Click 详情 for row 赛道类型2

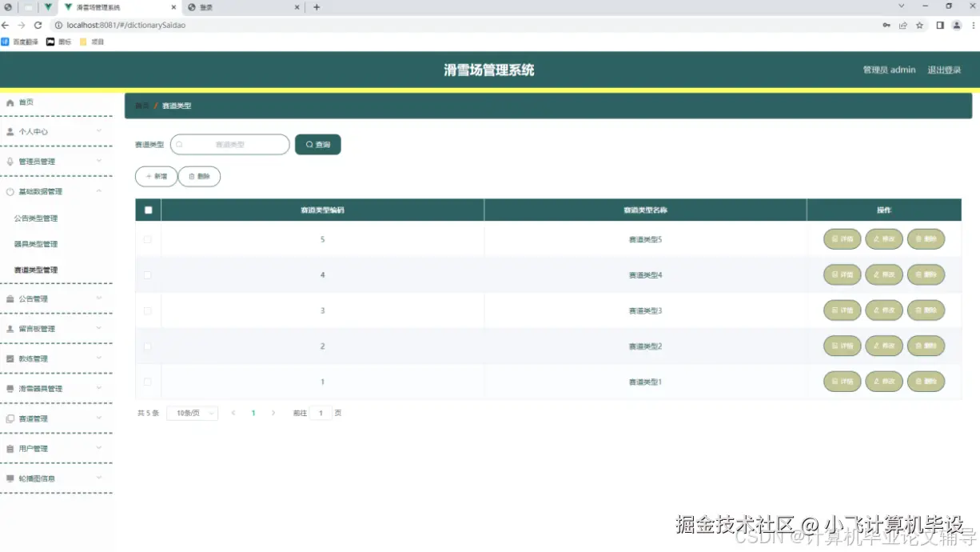(843, 346)
